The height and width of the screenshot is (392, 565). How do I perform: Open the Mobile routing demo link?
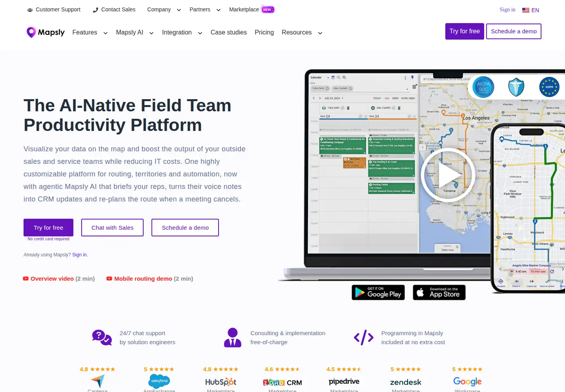click(143, 279)
